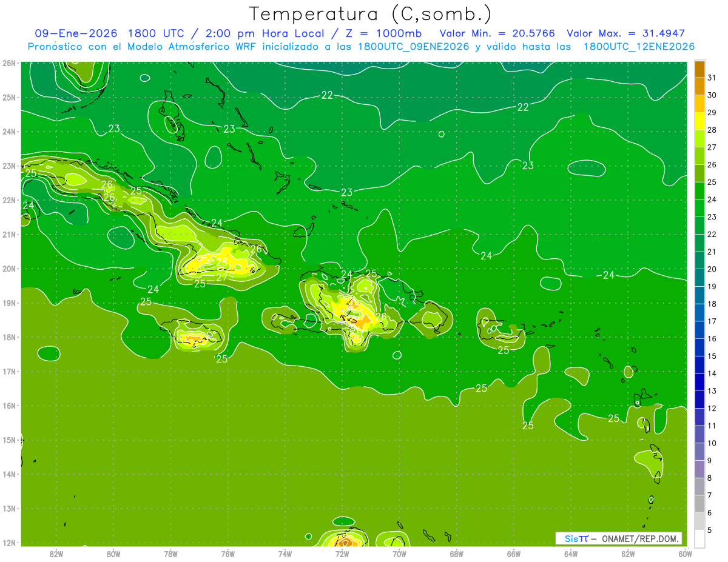The width and height of the screenshot is (728, 562).
Task: Click the 60W longitude axis label
Action: [686, 554]
